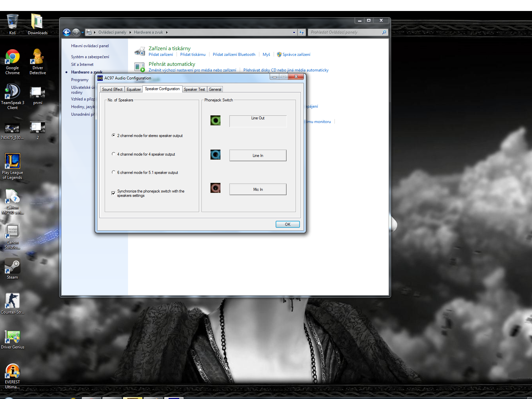Click the Line In button
Screen dimensions: 532x399
point(258,156)
